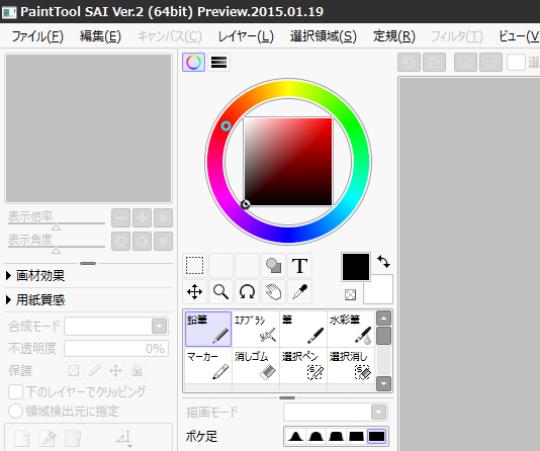The height and width of the screenshot is (451, 540).
Task: Swap foreground and background colors
Action: [x=384, y=262]
